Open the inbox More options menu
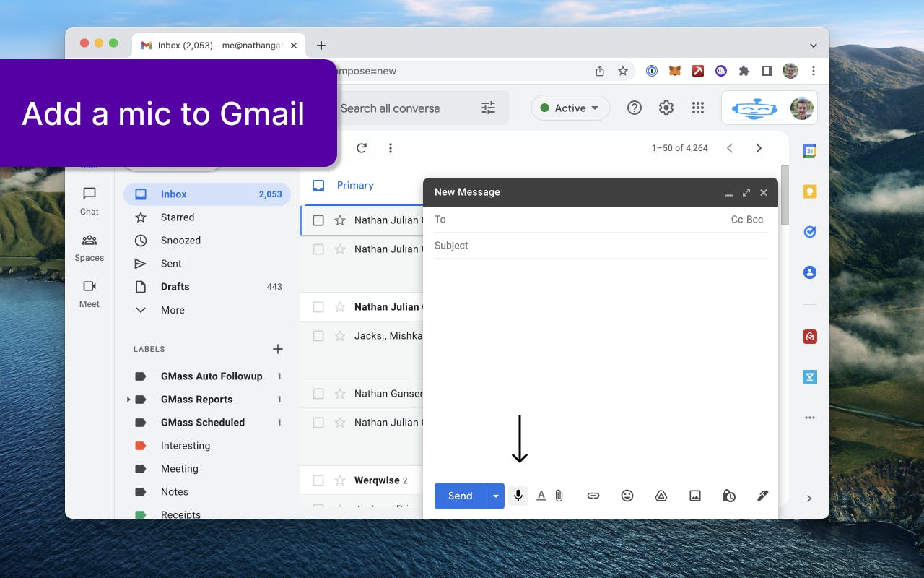924x578 pixels. [x=391, y=148]
